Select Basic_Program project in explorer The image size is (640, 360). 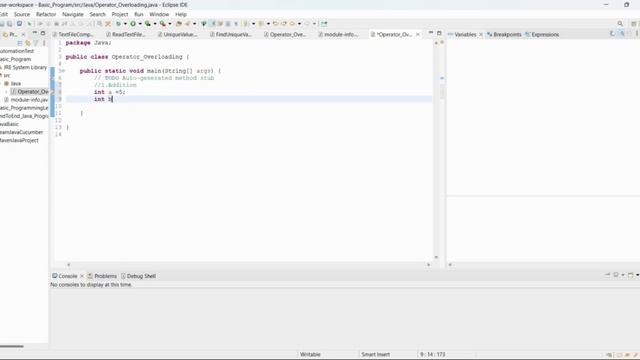tap(15, 59)
